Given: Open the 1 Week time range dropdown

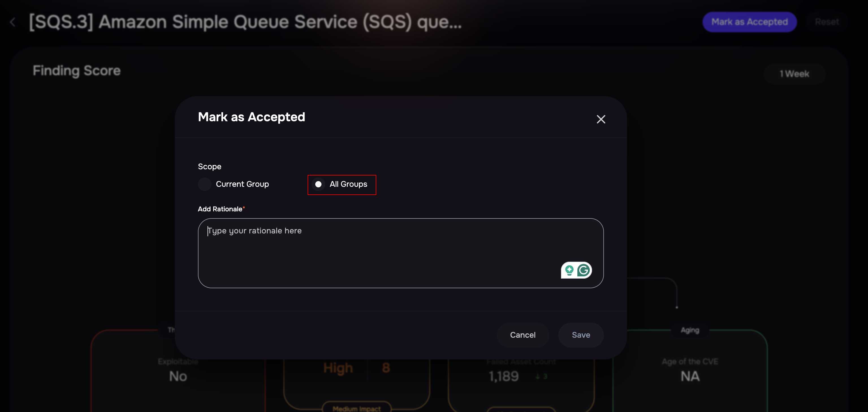Looking at the screenshot, I should click(794, 74).
